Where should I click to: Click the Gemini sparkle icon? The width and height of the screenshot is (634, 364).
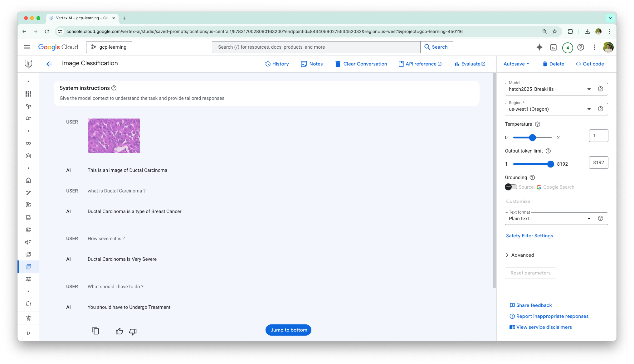pyautogui.click(x=539, y=47)
